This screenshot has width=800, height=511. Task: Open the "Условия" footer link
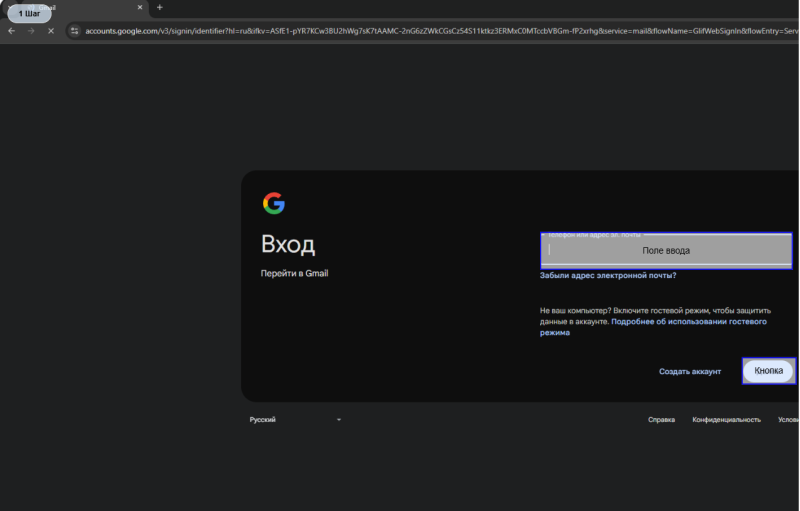pyautogui.click(x=787, y=420)
